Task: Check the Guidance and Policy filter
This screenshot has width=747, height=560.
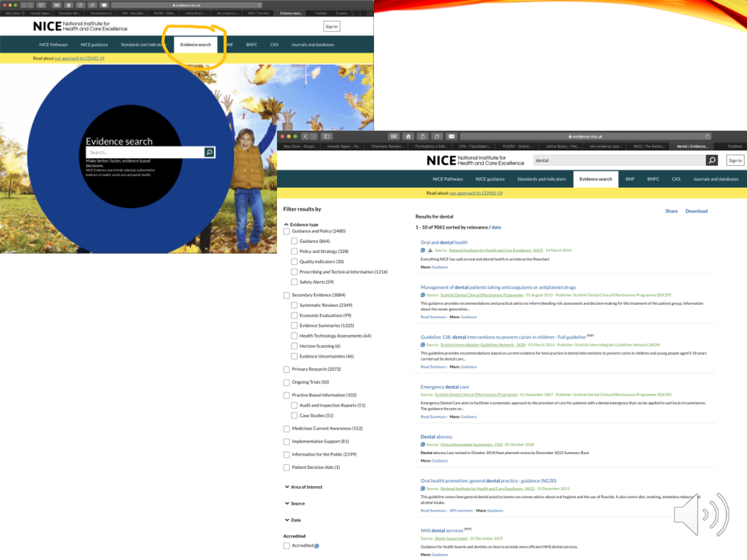Action: [x=286, y=231]
